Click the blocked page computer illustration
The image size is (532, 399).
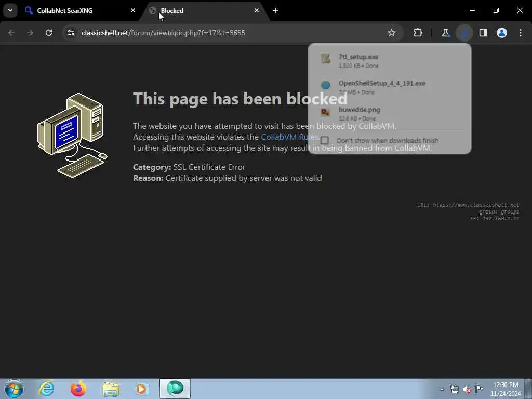pos(72,135)
